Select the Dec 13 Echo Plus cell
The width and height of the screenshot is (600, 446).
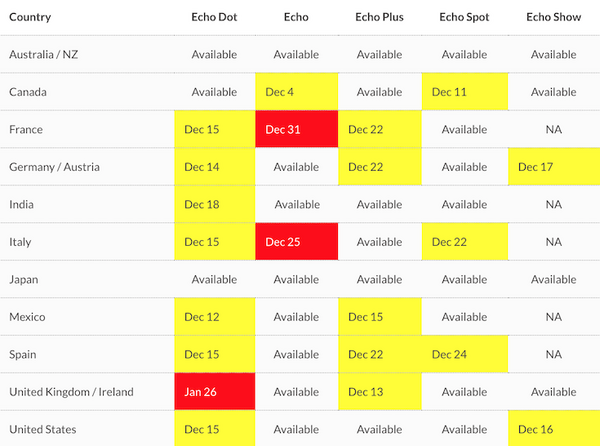click(x=379, y=392)
